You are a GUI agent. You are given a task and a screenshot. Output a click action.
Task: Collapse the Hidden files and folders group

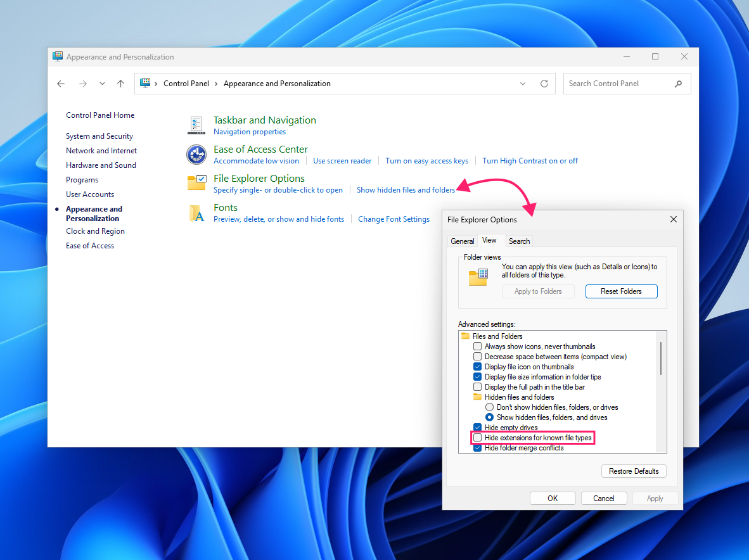point(477,397)
